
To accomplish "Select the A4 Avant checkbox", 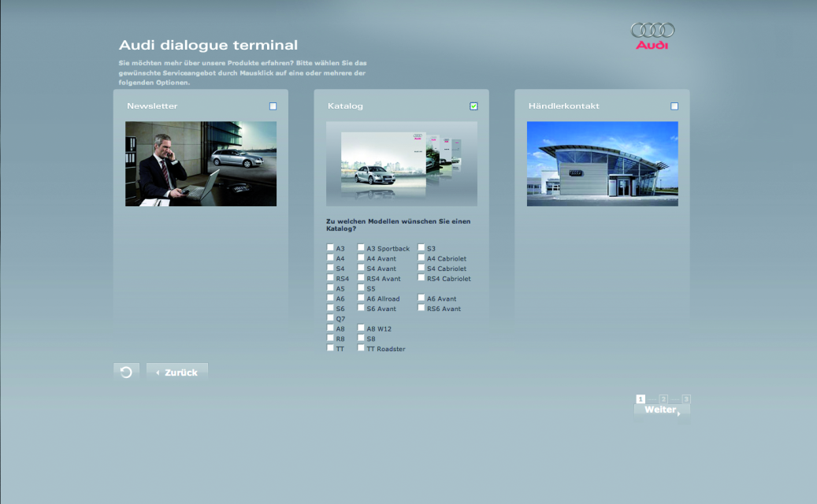I will 361,258.
